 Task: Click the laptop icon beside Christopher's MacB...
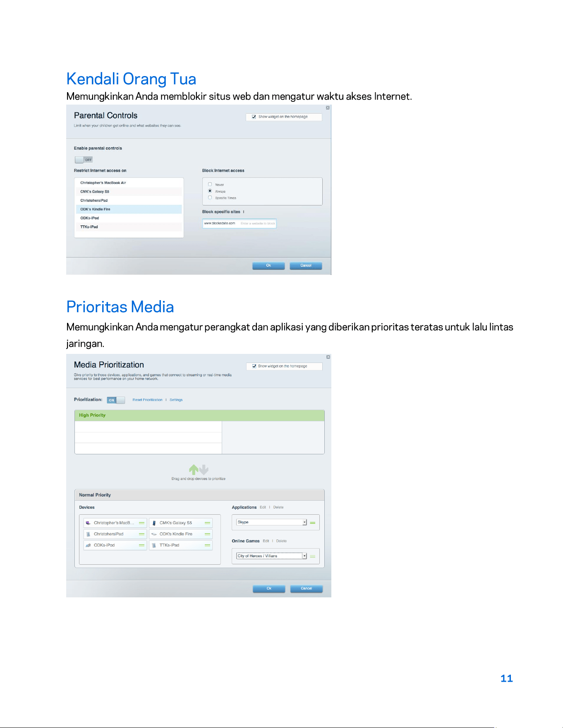pyautogui.click(x=88, y=523)
